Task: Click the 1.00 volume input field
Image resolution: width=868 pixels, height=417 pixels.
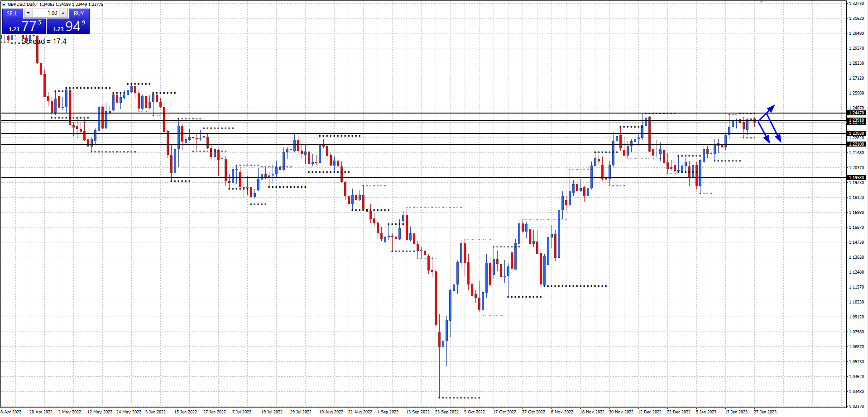Action: [45, 13]
